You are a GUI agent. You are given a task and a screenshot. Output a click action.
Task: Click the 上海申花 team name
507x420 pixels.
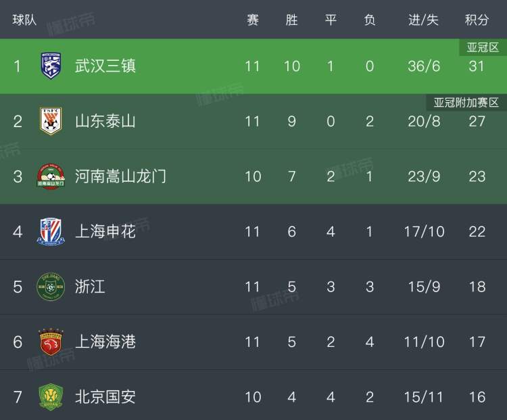click(105, 232)
